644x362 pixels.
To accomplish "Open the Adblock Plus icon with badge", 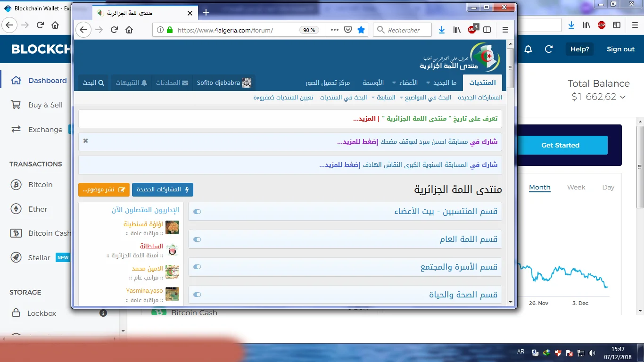I will [472, 30].
